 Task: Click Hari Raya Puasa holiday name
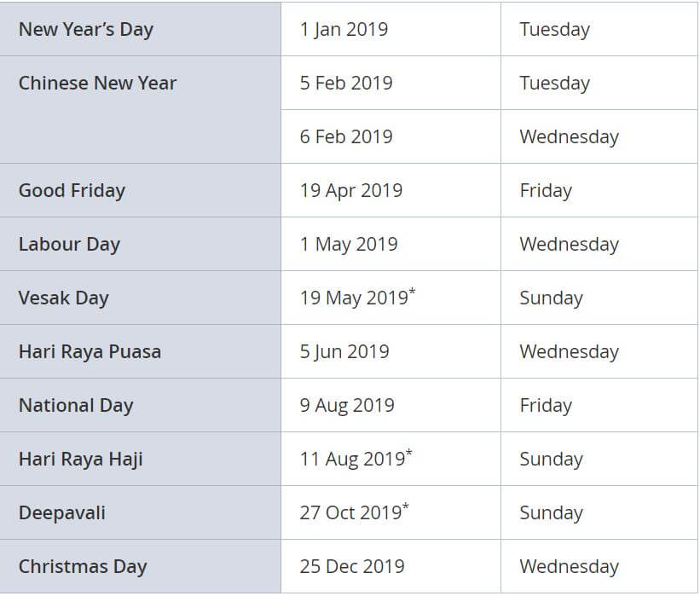[x=90, y=352]
